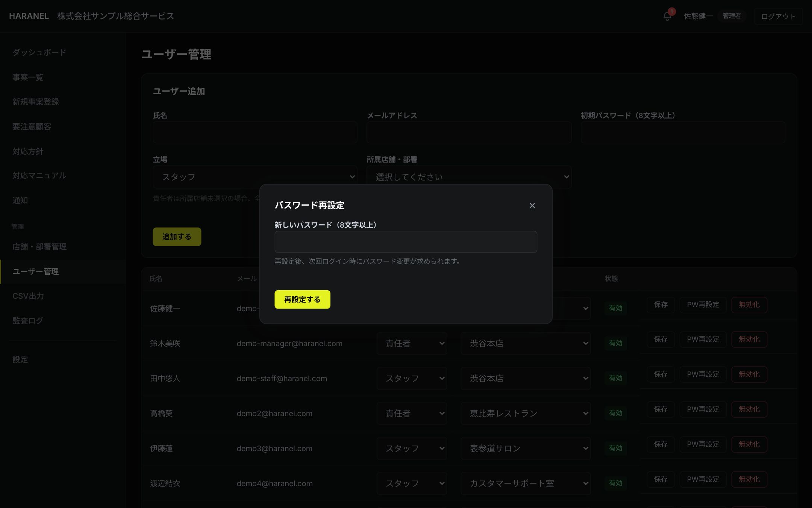Click PW再設定 for 伊藤蓮 row
This screenshot has height=508, width=812.
click(703, 444)
